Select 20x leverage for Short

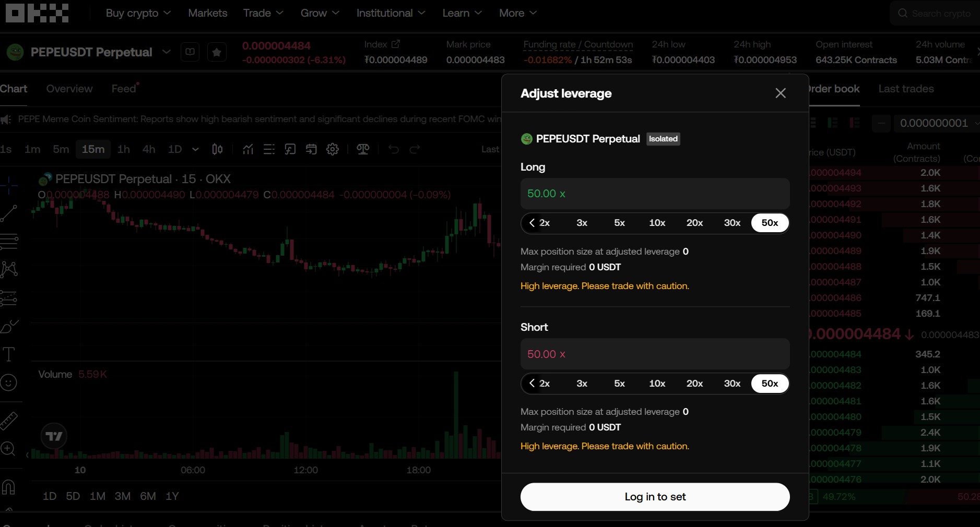pos(694,384)
